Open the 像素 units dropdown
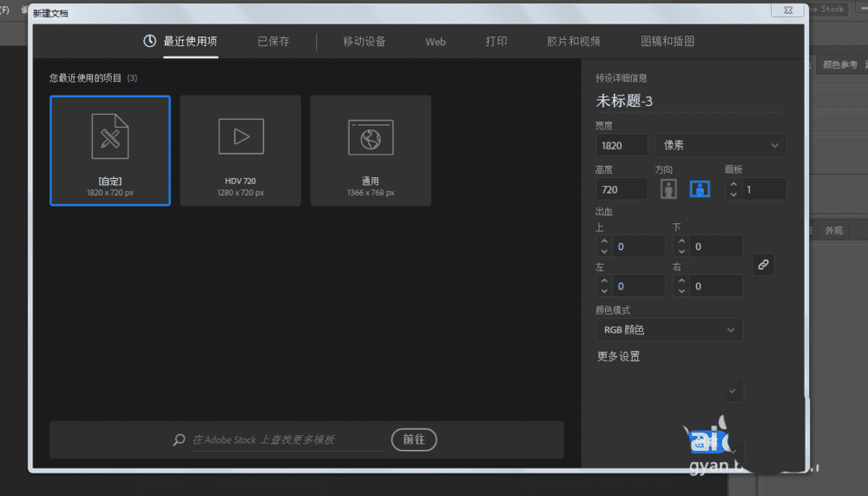Screen dimensions: 868x496 click(720, 145)
